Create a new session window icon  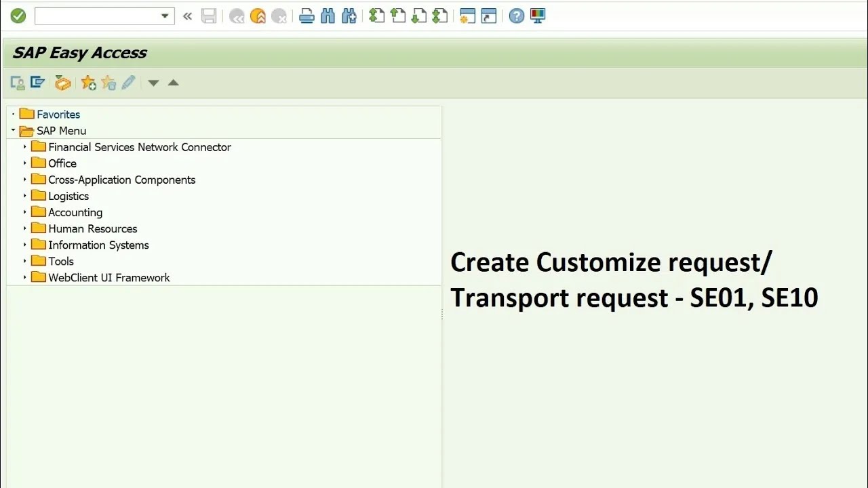pos(467,16)
